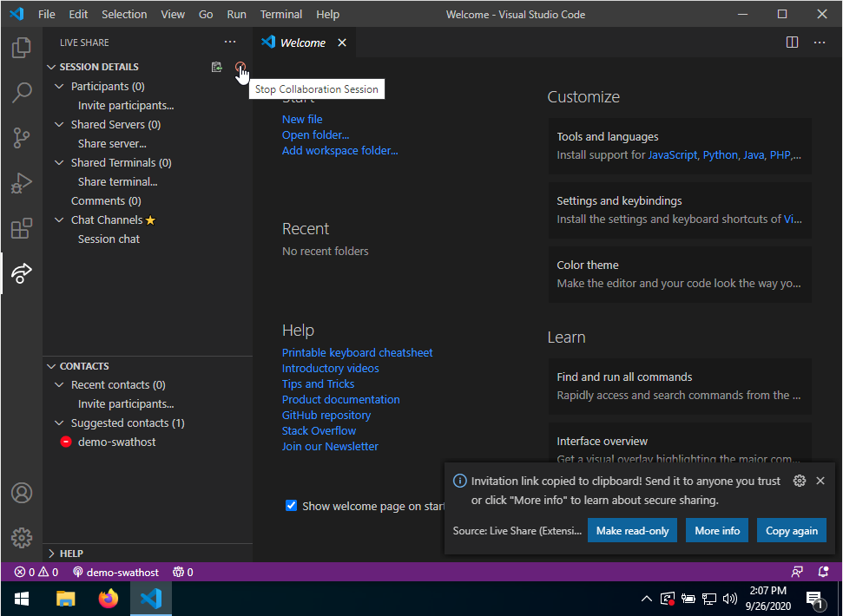Open the Source Control view
The image size is (843, 616).
coord(21,138)
